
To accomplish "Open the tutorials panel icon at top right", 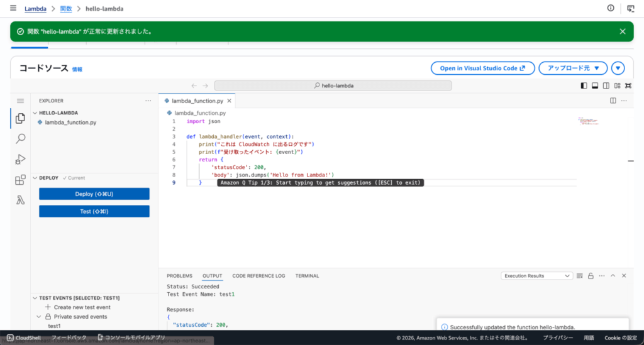I will [630, 8].
